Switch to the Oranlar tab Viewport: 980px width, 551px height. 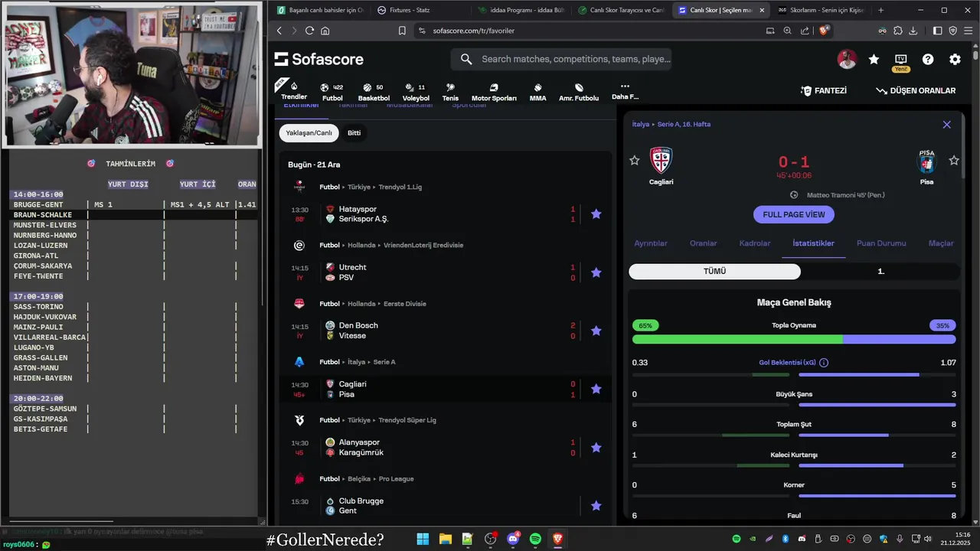(x=704, y=243)
